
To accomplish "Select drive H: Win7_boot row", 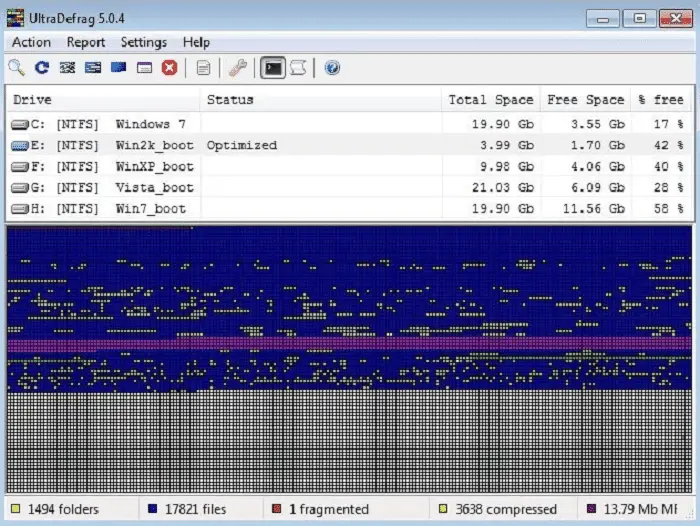I will click(x=350, y=209).
